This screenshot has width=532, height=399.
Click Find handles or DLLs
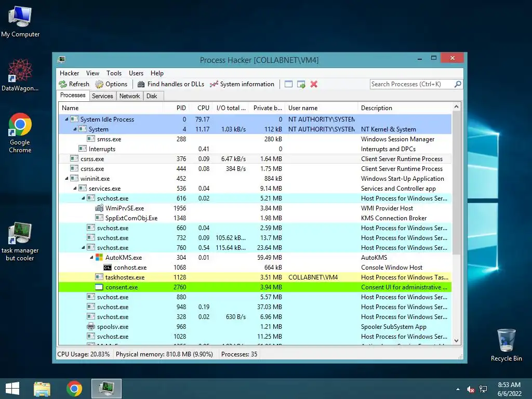[x=171, y=84]
